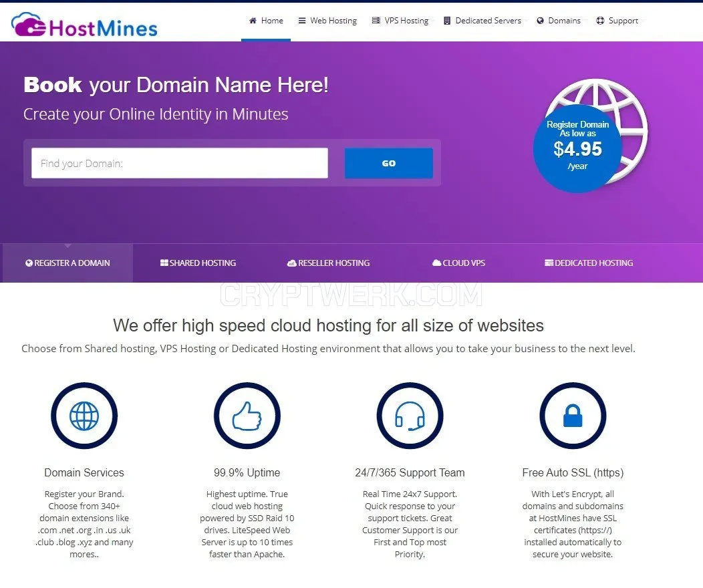Click the headset icon above Support Team
The width and height of the screenshot is (703, 588).
pyautogui.click(x=410, y=416)
